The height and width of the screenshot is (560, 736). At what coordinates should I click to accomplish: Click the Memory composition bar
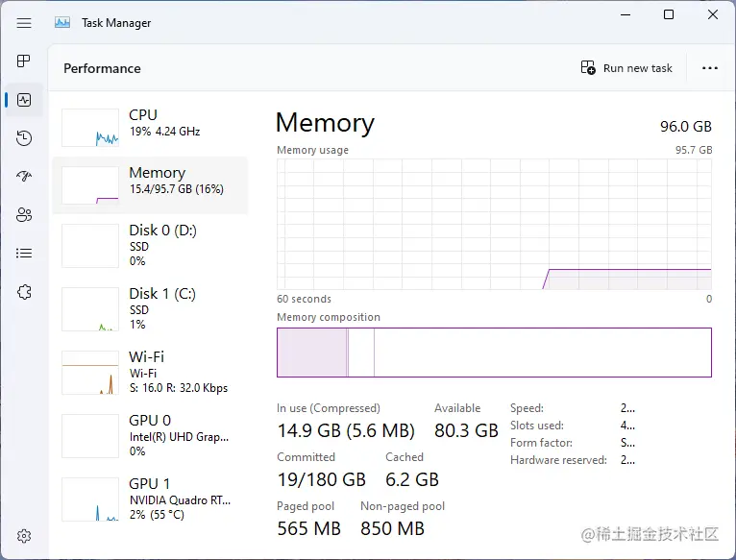[494, 353]
